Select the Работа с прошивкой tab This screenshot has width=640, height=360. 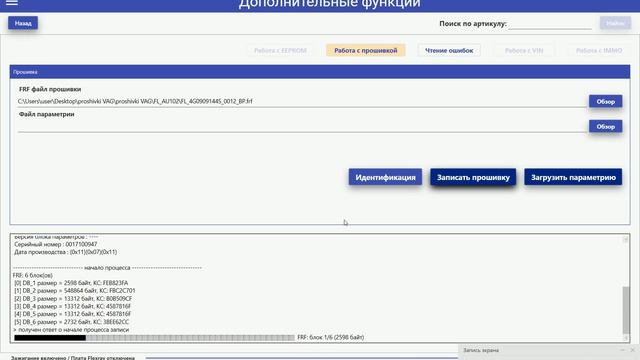point(366,51)
